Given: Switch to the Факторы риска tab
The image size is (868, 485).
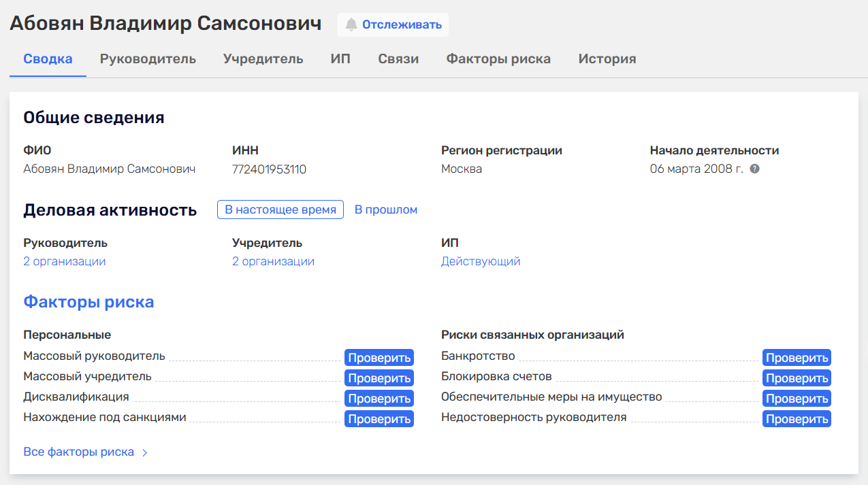Looking at the screenshot, I should (x=498, y=58).
